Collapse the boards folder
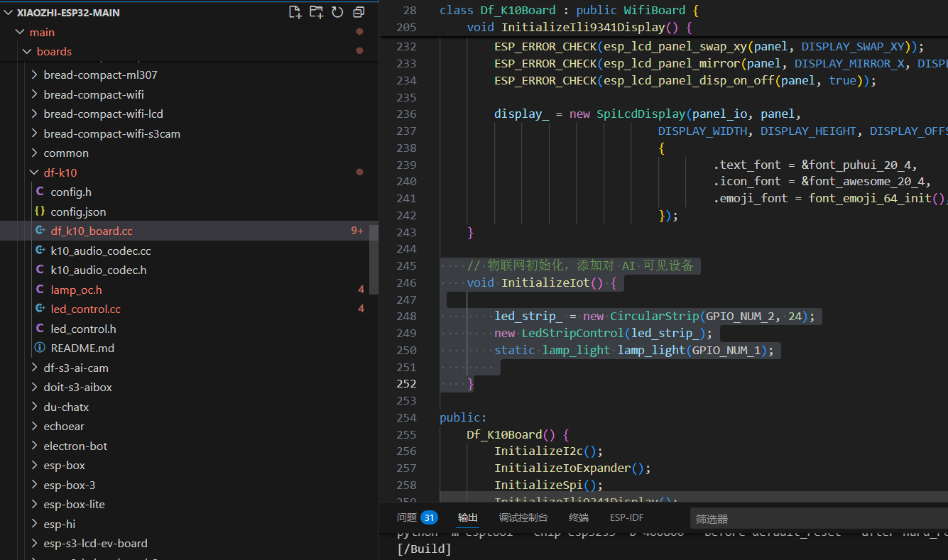The image size is (948, 560). click(28, 51)
